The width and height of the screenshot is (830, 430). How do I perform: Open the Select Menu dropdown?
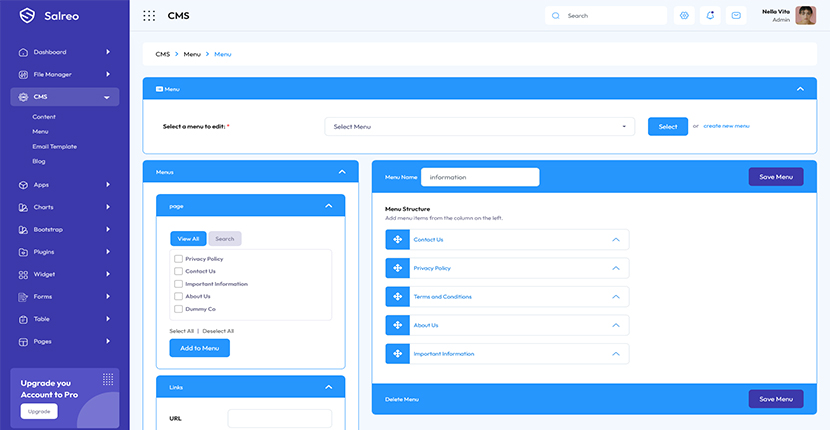coord(480,127)
